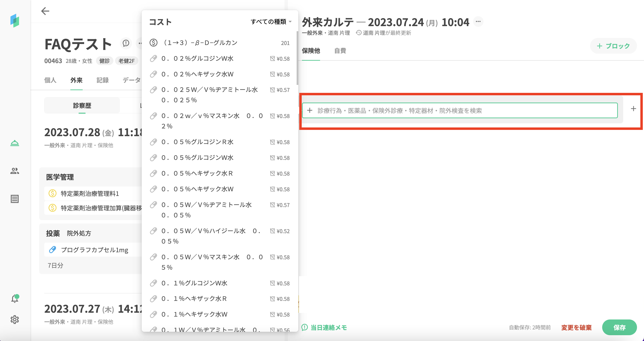Click patient memo icon beside FAQテスト
The image size is (644, 341).
pyautogui.click(x=126, y=43)
